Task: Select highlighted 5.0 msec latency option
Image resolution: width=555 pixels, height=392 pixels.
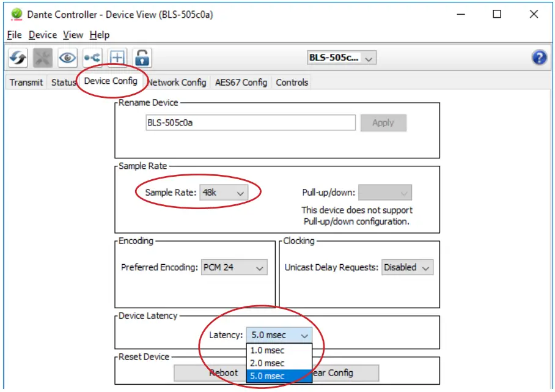Action: click(279, 375)
